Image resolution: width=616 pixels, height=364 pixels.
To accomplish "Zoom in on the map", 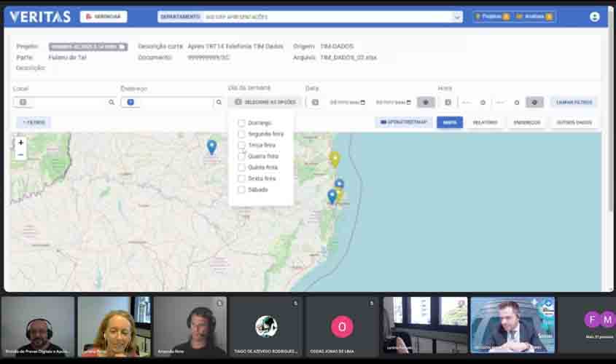I will (20, 143).
